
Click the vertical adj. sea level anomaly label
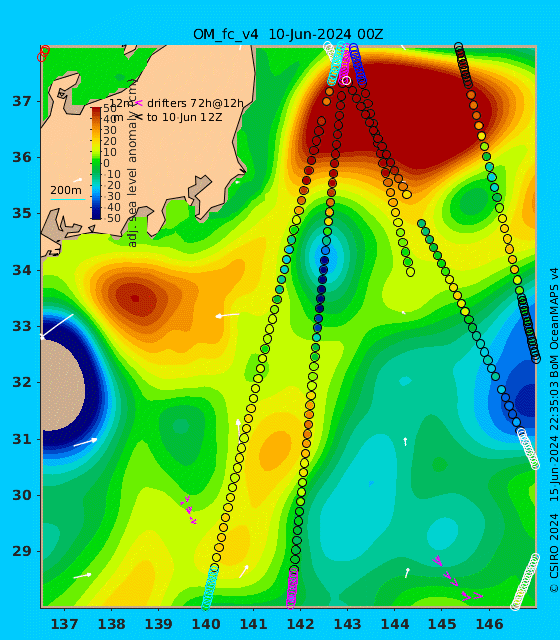tap(132, 163)
